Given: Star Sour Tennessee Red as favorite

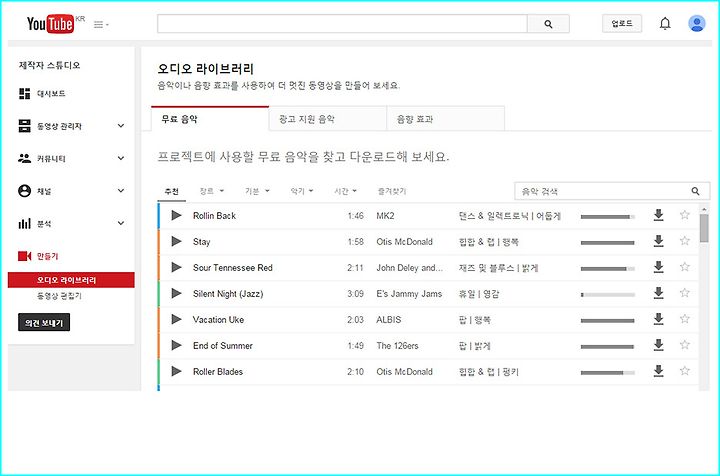Looking at the screenshot, I should [685, 267].
